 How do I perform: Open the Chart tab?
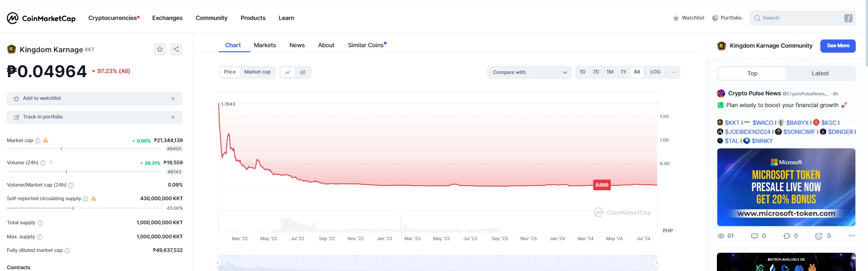pos(233,45)
